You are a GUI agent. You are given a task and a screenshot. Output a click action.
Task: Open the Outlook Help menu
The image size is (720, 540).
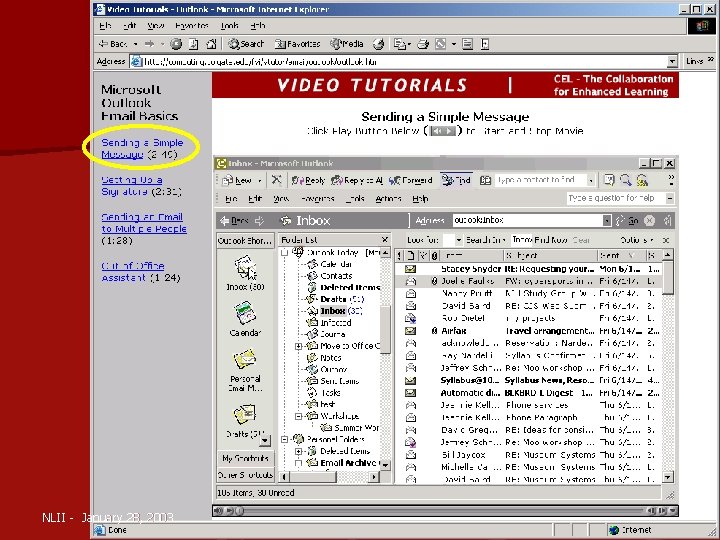420,198
